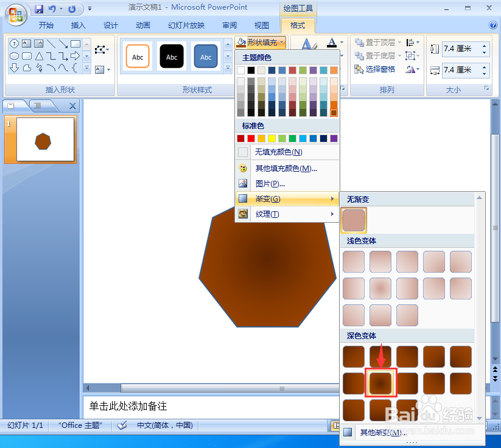The image size is (501, 448).
Task: Open the rotate objects dropdown
Action: coord(413,69)
